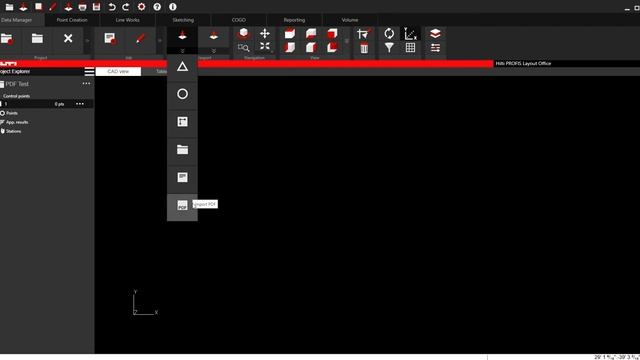The width and height of the screenshot is (640, 360).
Task: Open the options dots for job 1
Action: click(x=80, y=104)
